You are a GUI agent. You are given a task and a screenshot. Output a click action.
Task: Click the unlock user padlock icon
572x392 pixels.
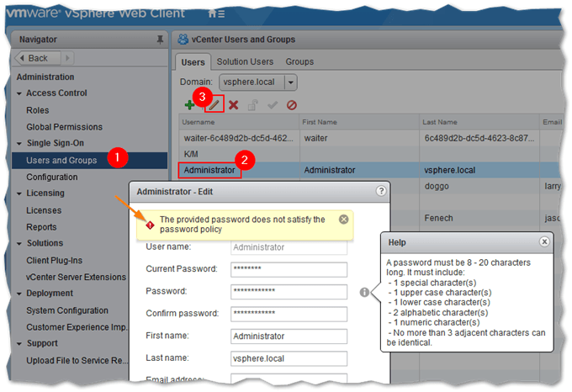pos(253,105)
